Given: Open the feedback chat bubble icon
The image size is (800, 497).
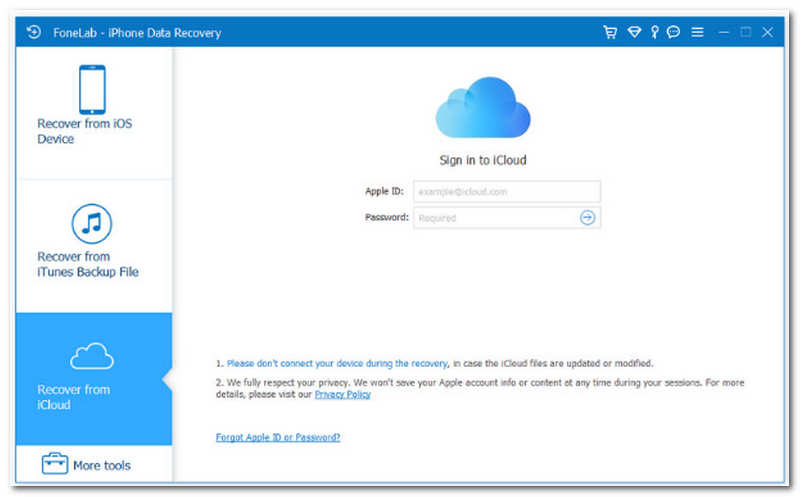Looking at the screenshot, I should coord(674,32).
